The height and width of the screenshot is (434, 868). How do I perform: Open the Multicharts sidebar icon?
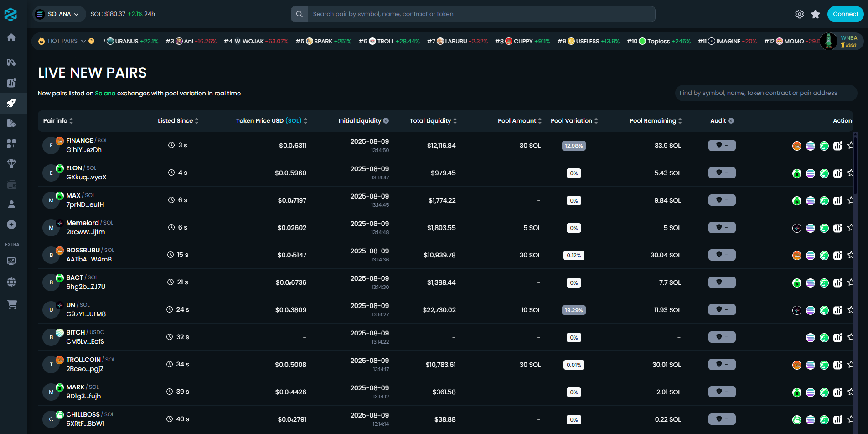[x=11, y=83]
